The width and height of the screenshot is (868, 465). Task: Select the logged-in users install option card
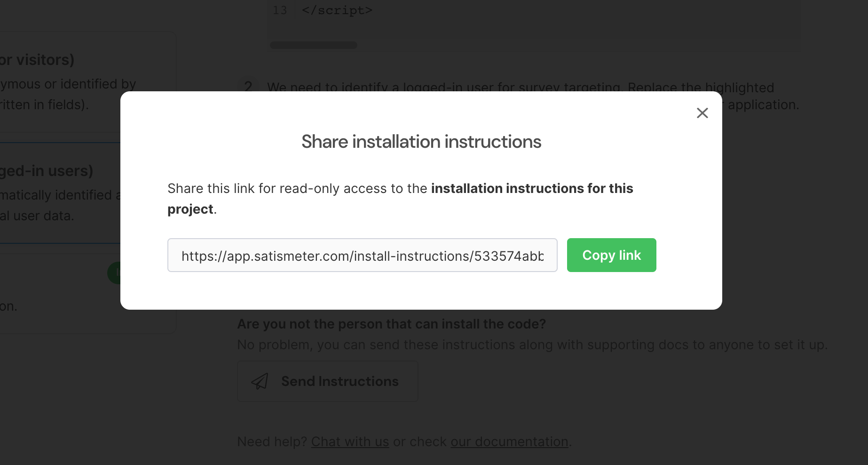pyautogui.click(x=60, y=193)
